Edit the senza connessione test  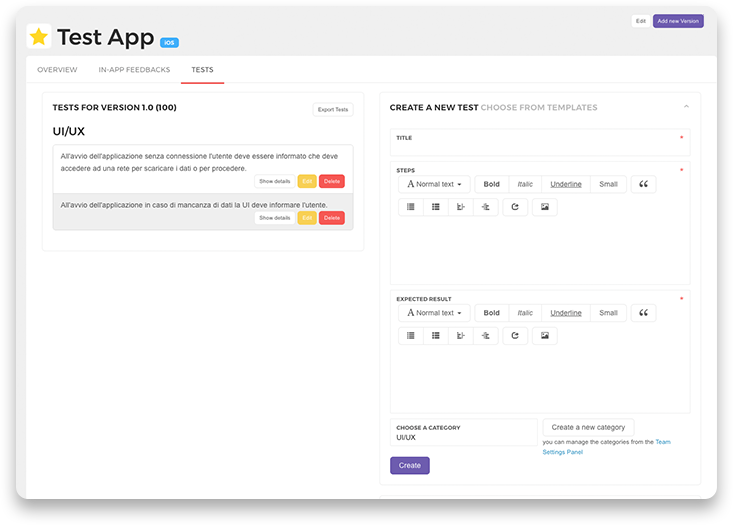[307, 181]
